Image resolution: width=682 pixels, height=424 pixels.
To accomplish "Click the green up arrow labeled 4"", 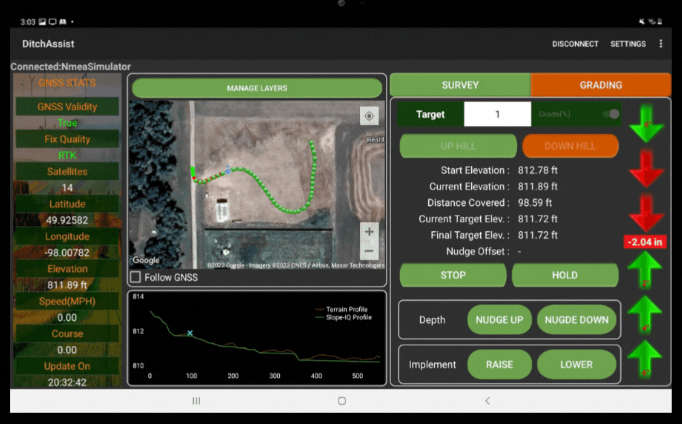I will click(x=645, y=314).
